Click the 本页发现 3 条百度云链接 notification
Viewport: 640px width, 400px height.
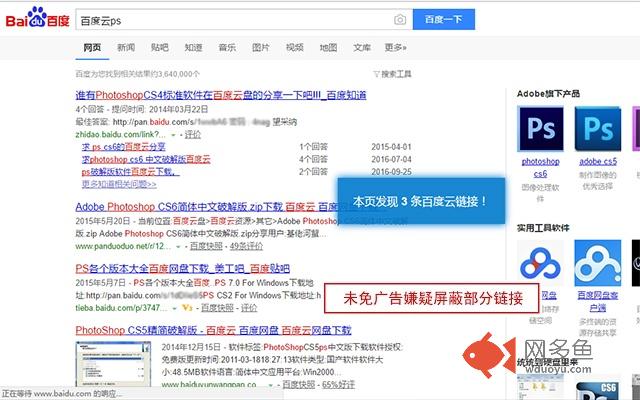[x=421, y=201]
